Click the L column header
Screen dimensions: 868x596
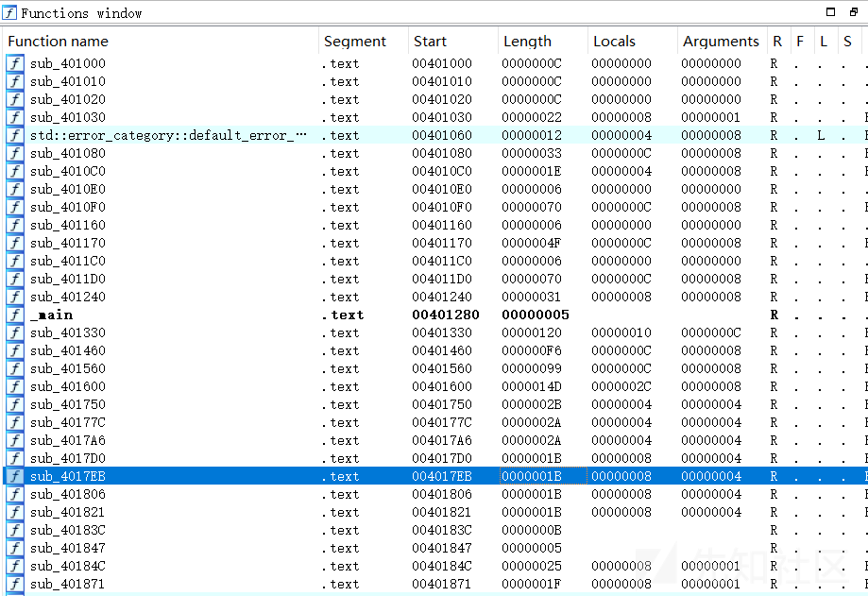(825, 41)
